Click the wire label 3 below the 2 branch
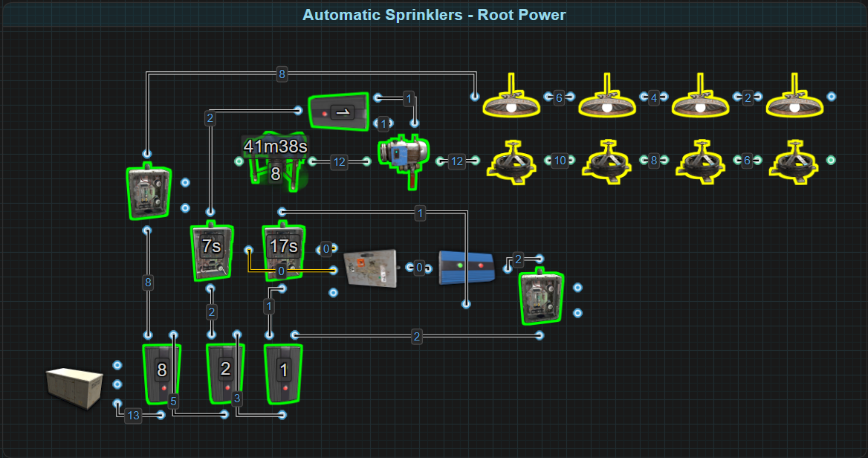Screen dimensions: 868x458 (237, 399)
